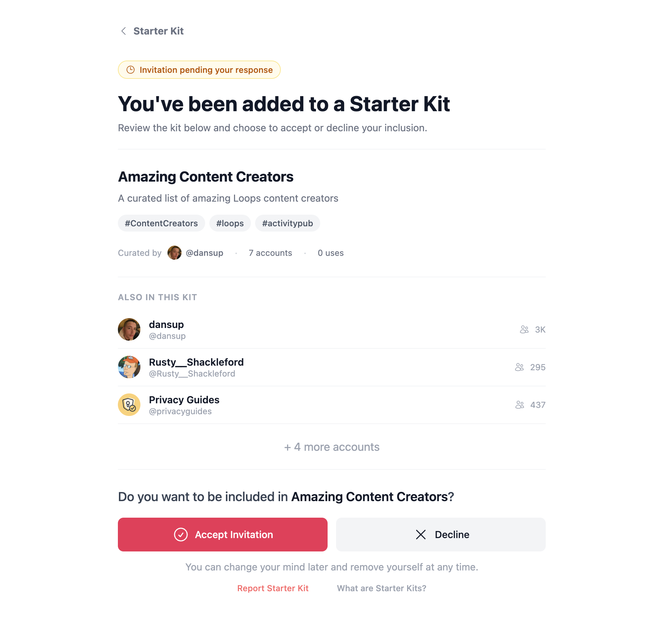Click the clock icon in pending badge
The width and height of the screenshot is (658, 644).
point(131,70)
